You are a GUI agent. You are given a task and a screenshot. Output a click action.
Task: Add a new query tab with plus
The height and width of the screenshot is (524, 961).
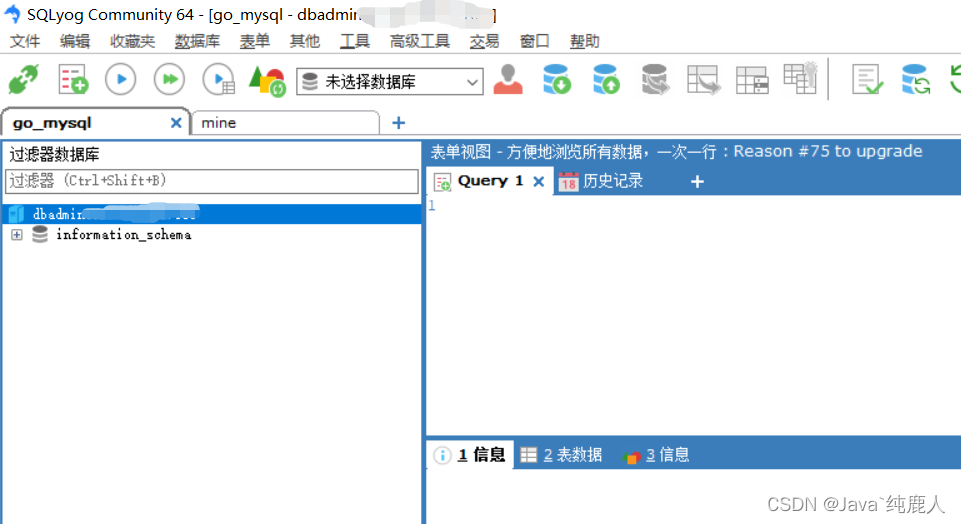[x=697, y=181]
